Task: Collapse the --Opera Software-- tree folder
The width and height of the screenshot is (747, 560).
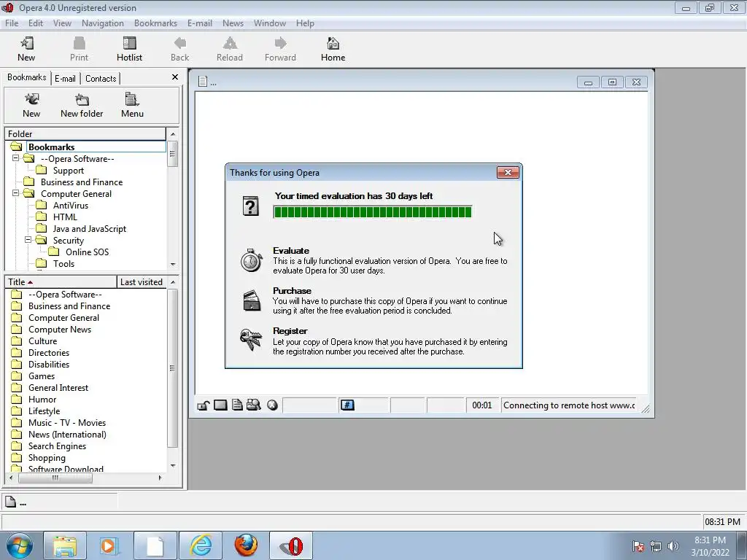Action: [16, 157]
